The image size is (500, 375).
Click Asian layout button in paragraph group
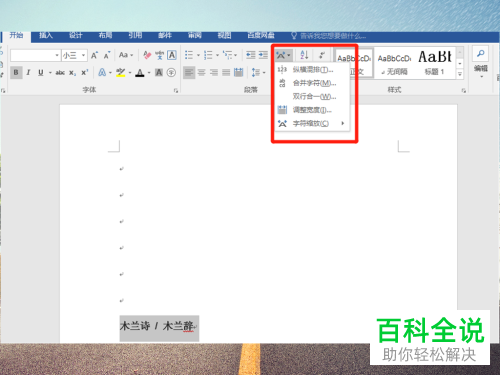click(x=284, y=55)
